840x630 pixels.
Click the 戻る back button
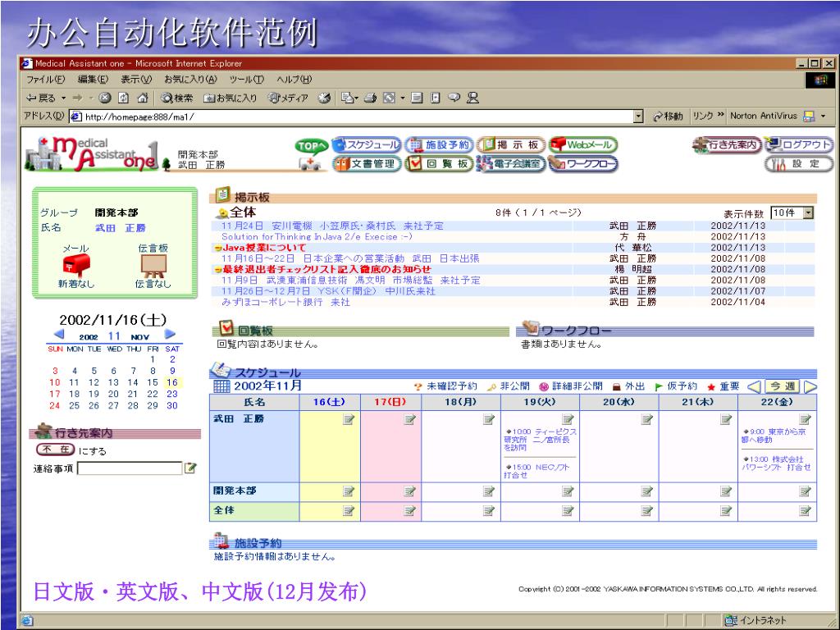42,98
